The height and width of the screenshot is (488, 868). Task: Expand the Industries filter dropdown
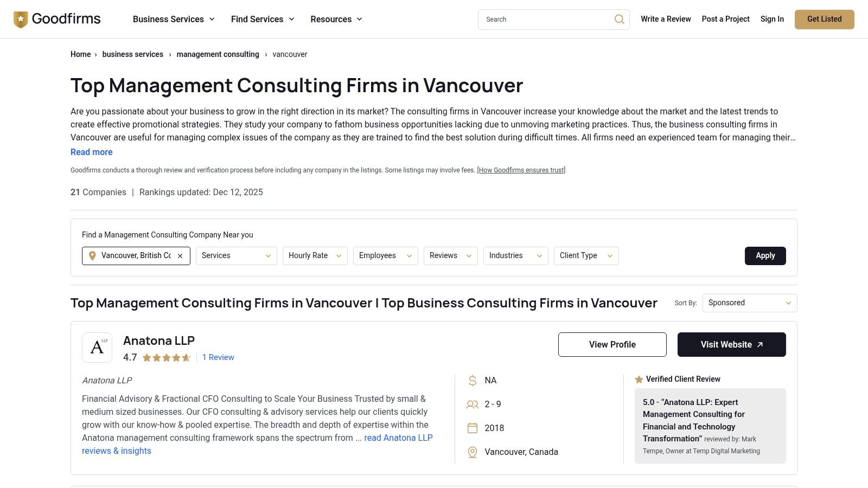tap(515, 255)
